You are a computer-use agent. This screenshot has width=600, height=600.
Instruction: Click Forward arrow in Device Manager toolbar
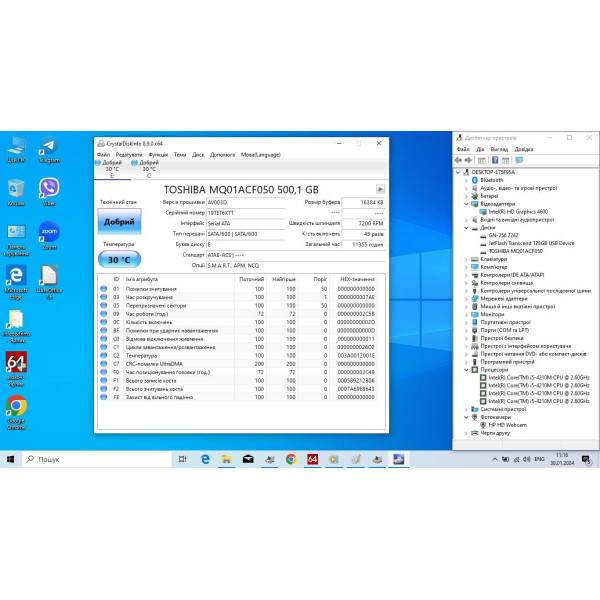pyautogui.click(x=468, y=160)
